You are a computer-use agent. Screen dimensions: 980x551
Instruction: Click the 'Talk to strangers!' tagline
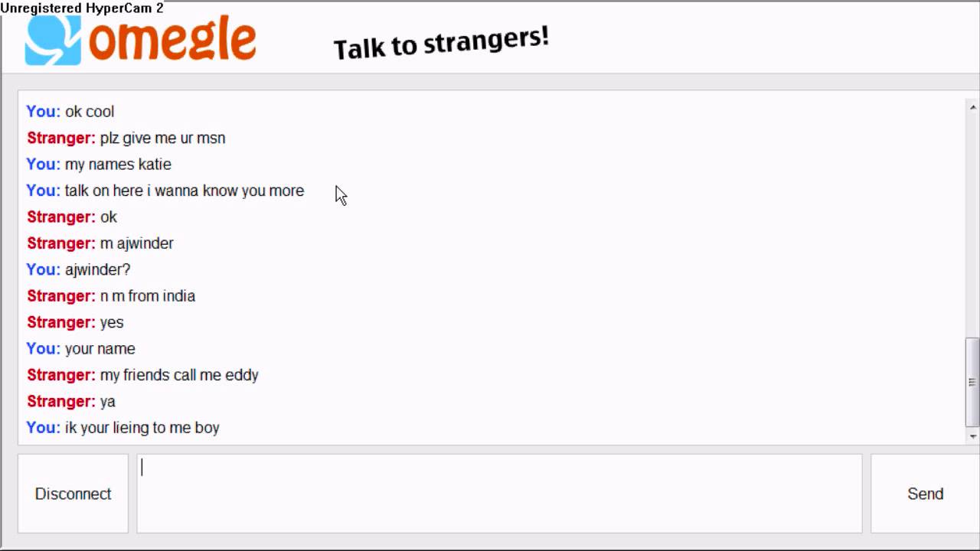pyautogui.click(x=441, y=44)
